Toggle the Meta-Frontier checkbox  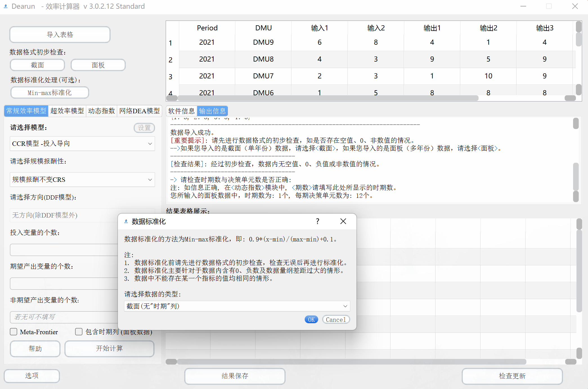14,332
